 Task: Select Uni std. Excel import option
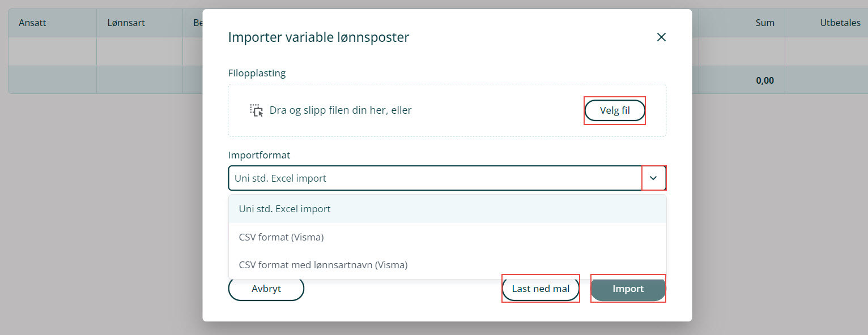(x=284, y=209)
